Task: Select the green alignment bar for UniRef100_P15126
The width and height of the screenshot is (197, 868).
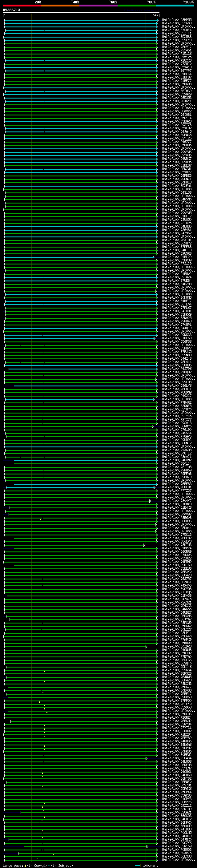Action: (x=81, y=54)
